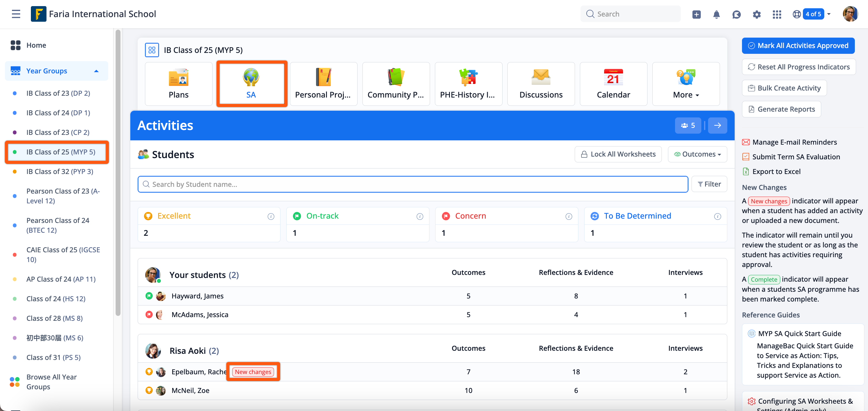
Task: Open the Plans tab
Action: pyautogui.click(x=179, y=83)
